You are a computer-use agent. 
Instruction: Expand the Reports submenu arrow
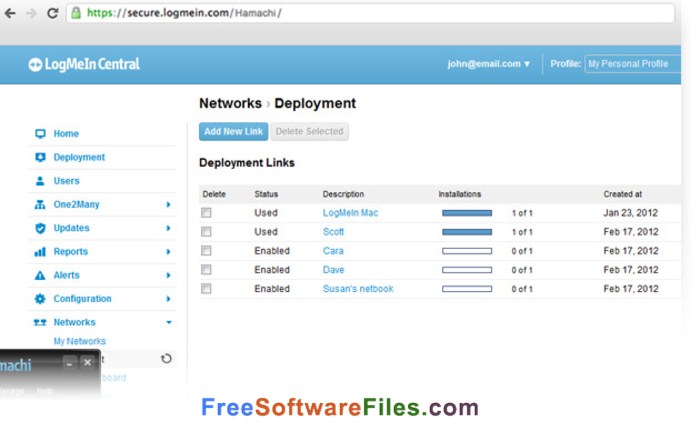[168, 252]
